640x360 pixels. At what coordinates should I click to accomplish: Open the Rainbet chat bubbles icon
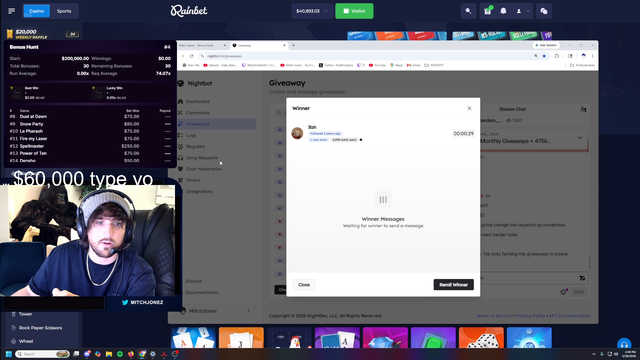(544, 11)
